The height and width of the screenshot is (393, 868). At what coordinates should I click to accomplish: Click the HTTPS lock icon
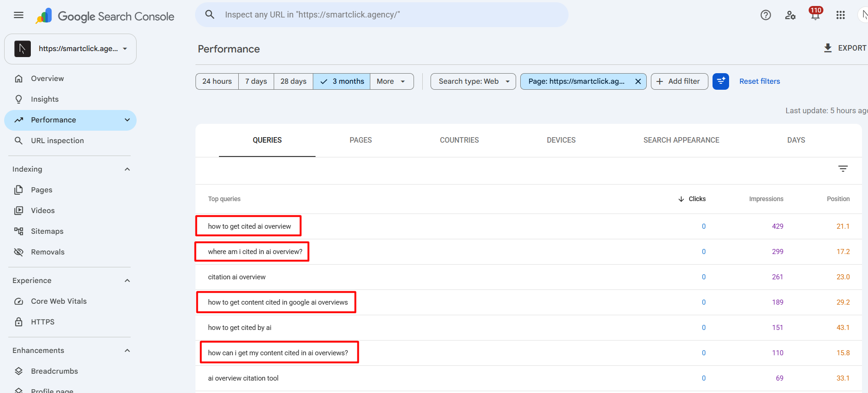tap(19, 322)
